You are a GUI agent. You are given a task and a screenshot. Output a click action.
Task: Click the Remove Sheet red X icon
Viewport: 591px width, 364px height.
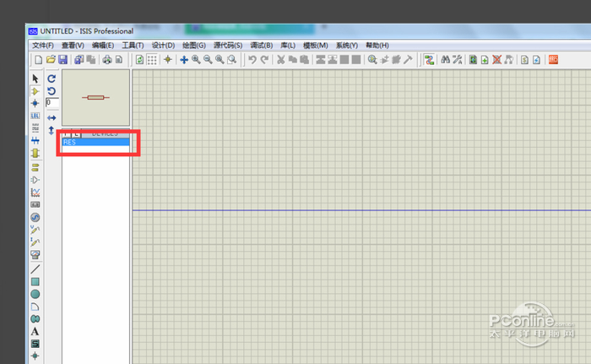(x=496, y=60)
